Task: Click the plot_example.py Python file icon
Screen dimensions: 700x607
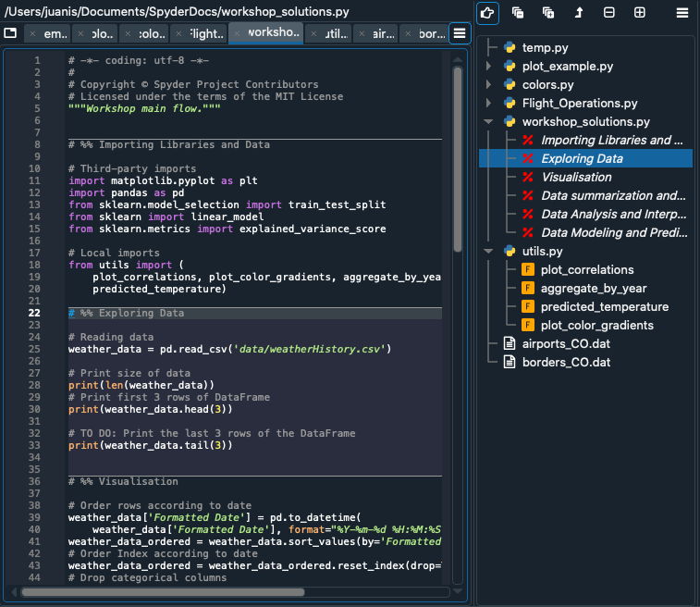Action: [510, 66]
